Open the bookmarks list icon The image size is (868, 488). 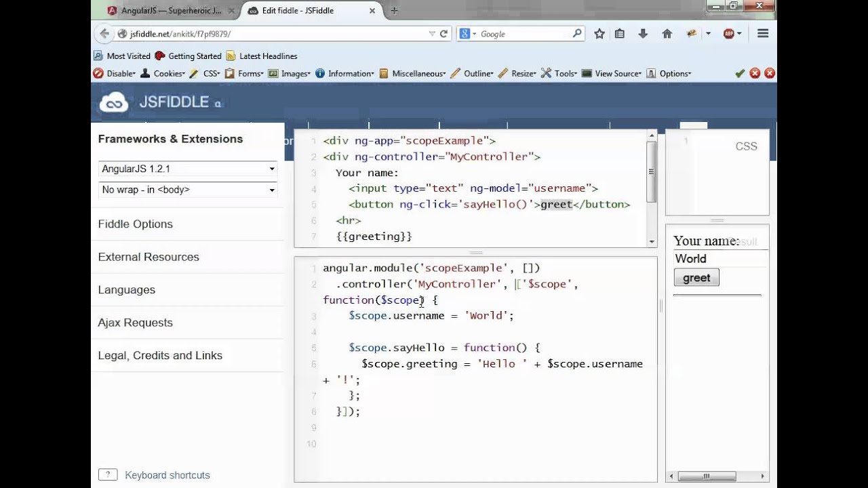tap(620, 33)
